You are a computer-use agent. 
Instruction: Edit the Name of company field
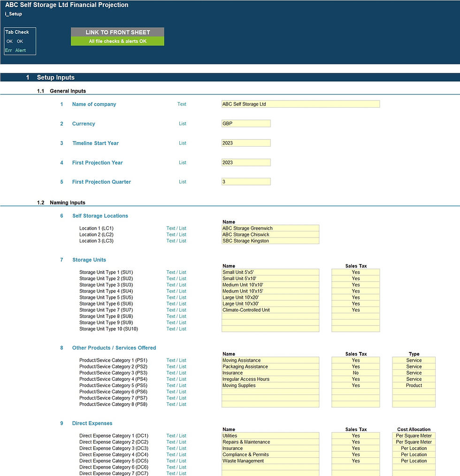pos(300,104)
